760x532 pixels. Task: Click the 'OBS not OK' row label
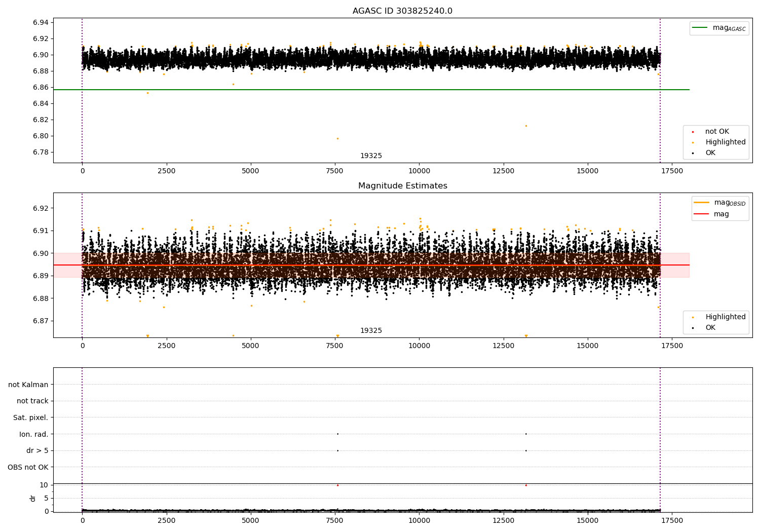[28, 467]
